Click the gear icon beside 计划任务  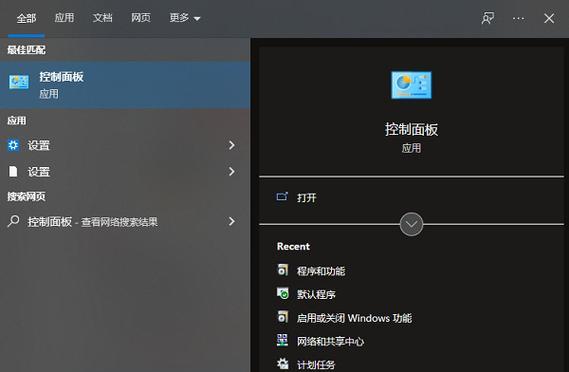click(282, 364)
